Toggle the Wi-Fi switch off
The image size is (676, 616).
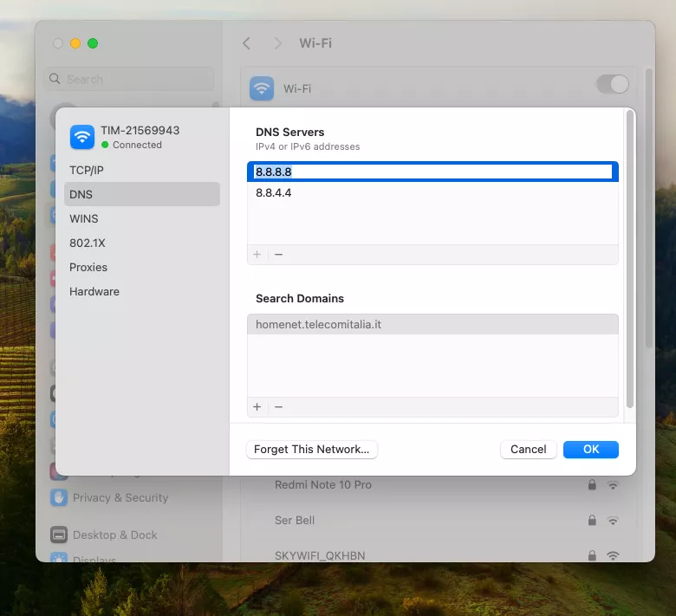point(612,84)
